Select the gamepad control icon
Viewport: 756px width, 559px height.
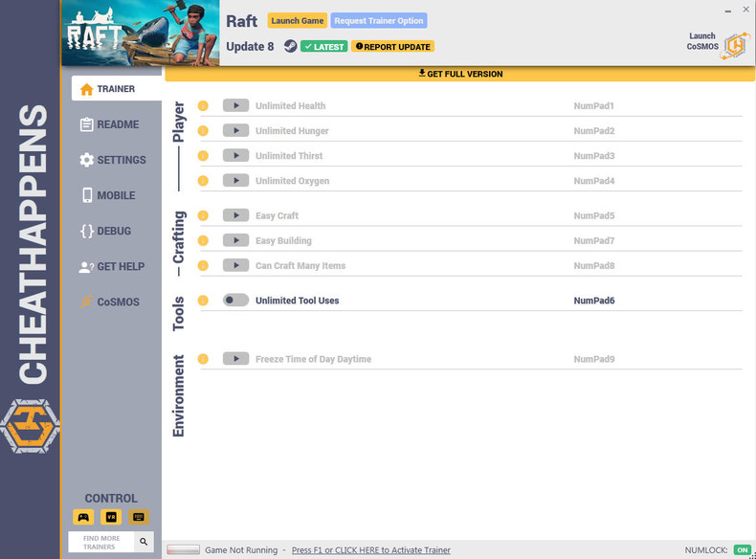pyautogui.click(x=83, y=517)
